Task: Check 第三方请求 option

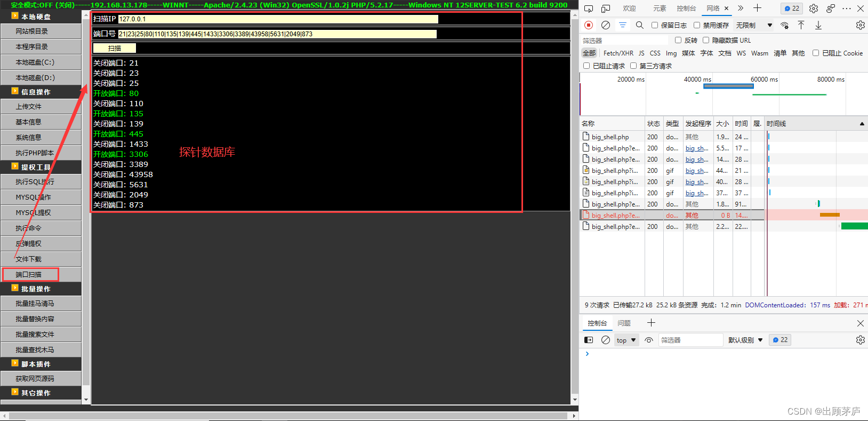Action: tap(633, 66)
